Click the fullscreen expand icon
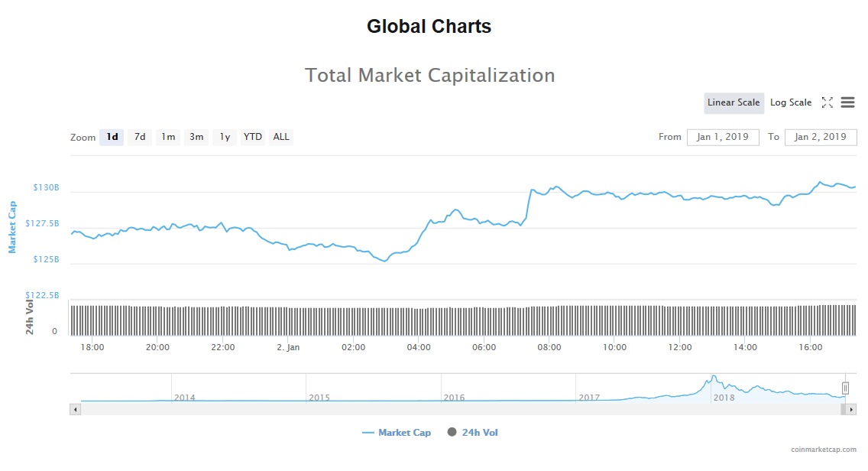Screen dimensions: 868x471 (827, 102)
